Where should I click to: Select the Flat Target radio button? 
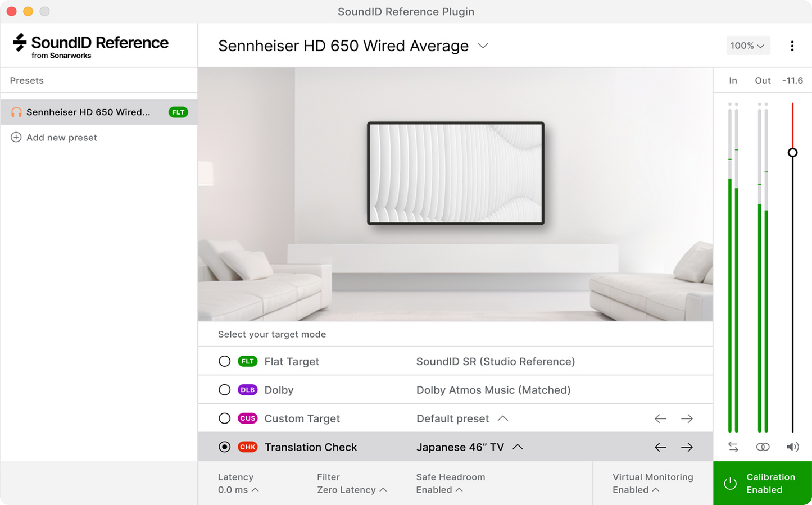coord(224,361)
